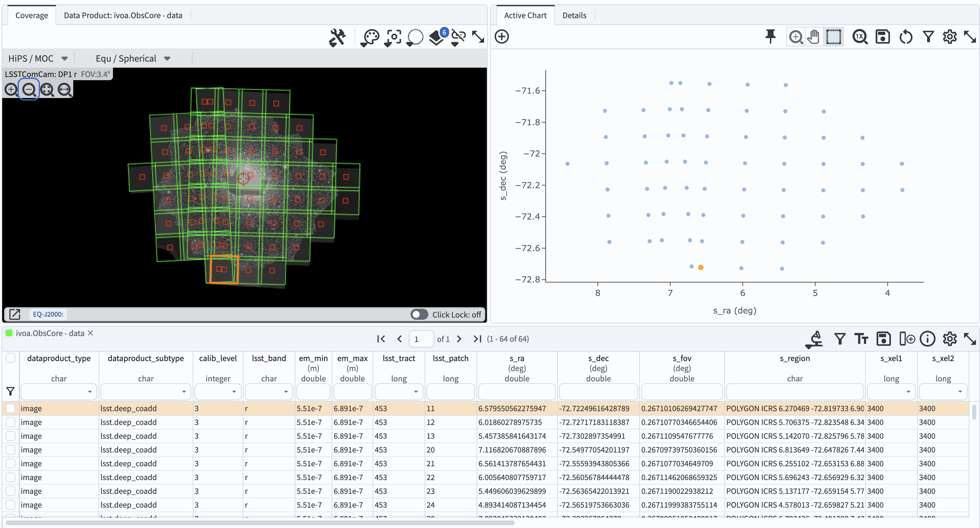Go to the last page of table results

tap(477, 339)
